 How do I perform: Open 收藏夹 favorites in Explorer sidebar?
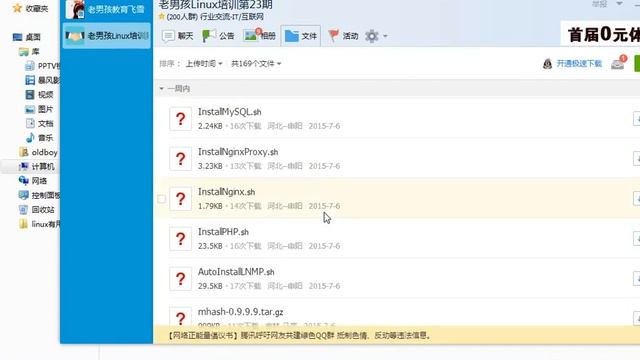[x=30, y=8]
